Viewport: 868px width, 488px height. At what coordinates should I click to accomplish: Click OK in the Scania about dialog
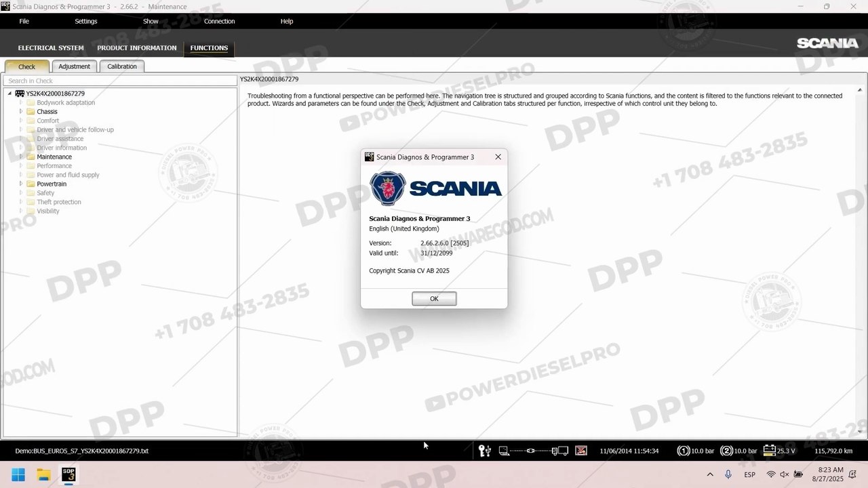point(434,299)
